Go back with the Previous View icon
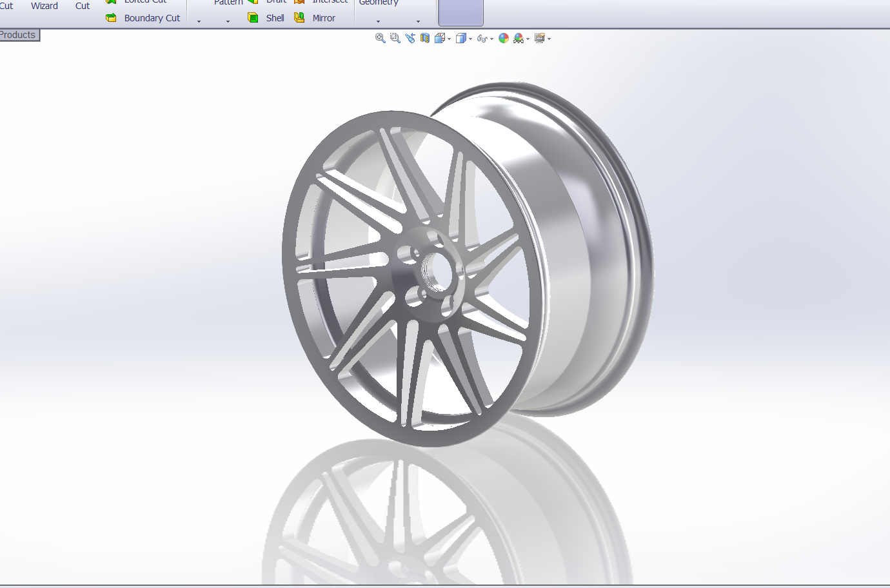The image size is (890, 588). point(410,38)
